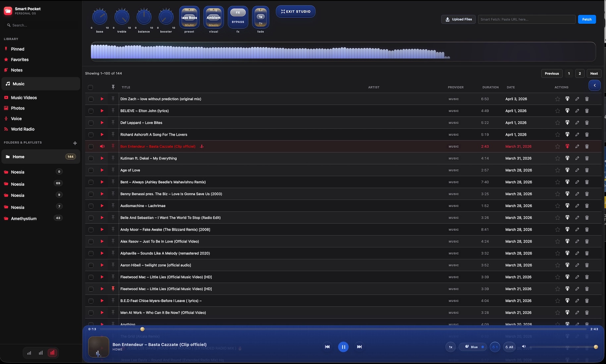606x364 pixels.
Task: Favorite 'Richard Ashcroft A Song For The Lovers'
Action: coord(558,135)
